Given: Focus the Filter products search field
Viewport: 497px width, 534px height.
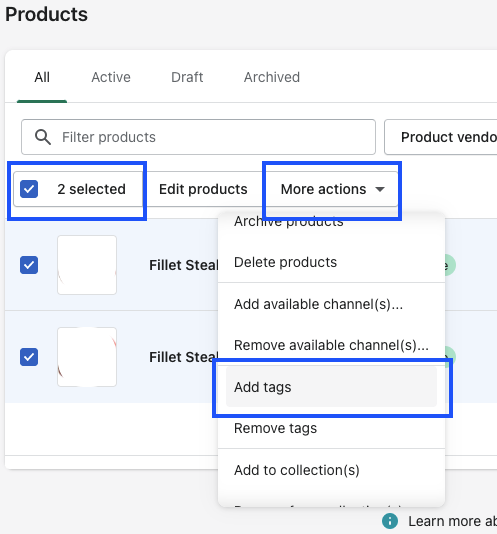Looking at the screenshot, I should point(198,137).
